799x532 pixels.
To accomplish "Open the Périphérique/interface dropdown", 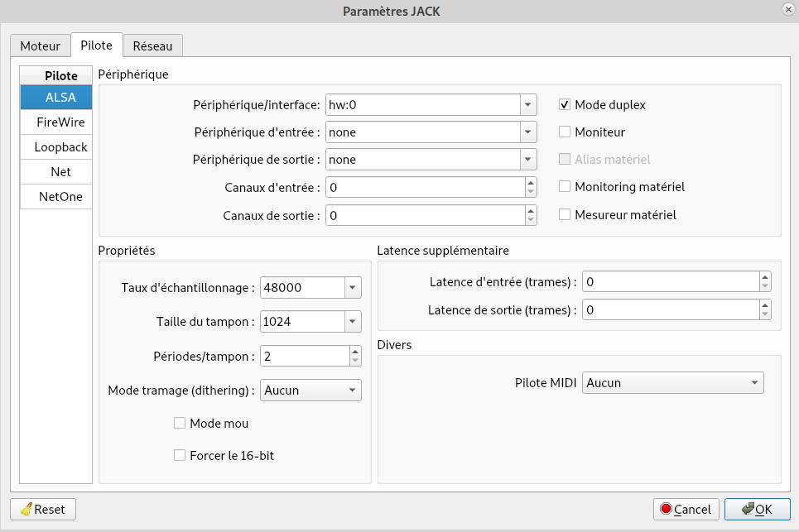I will (x=528, y=105).
